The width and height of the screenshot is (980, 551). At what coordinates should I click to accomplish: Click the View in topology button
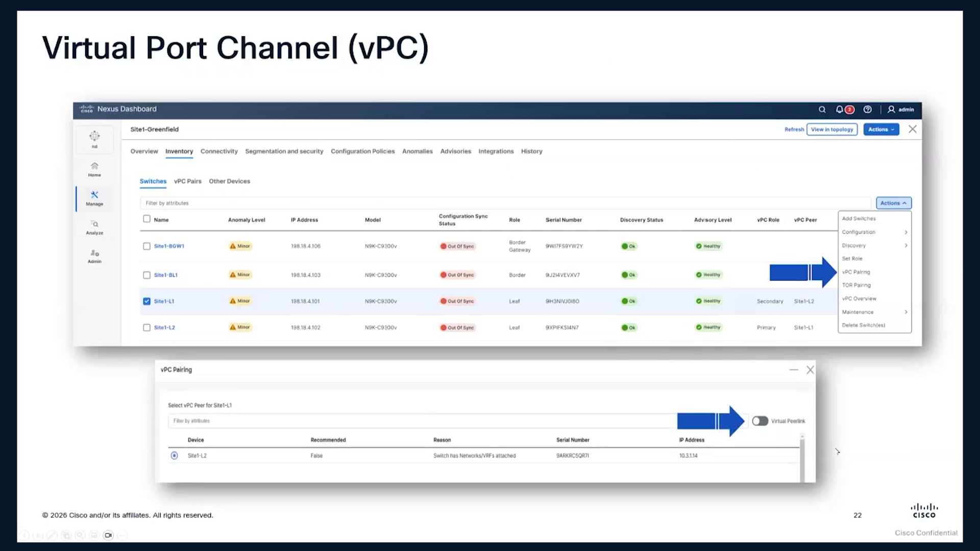pos(832,130)
